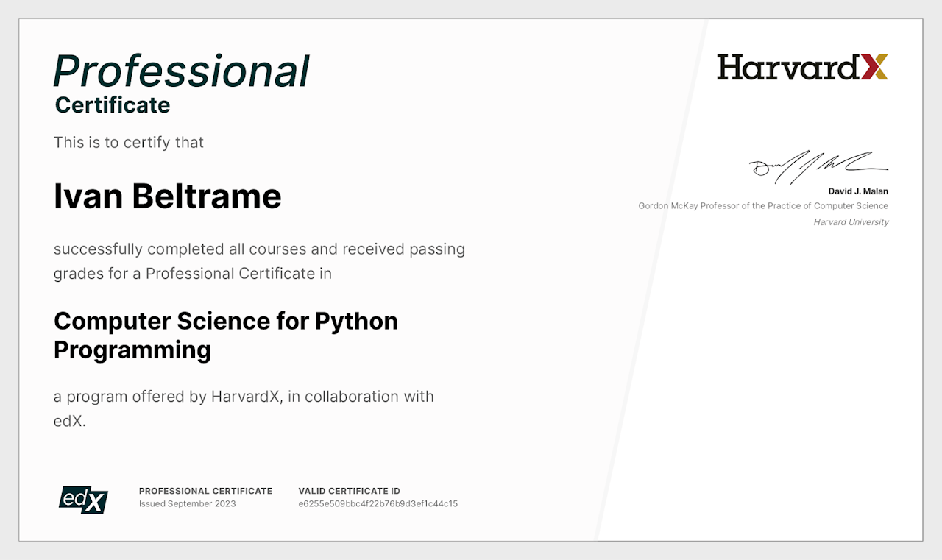Click the Issued September 2023 date
942x560 pixels.
(188, 503)
